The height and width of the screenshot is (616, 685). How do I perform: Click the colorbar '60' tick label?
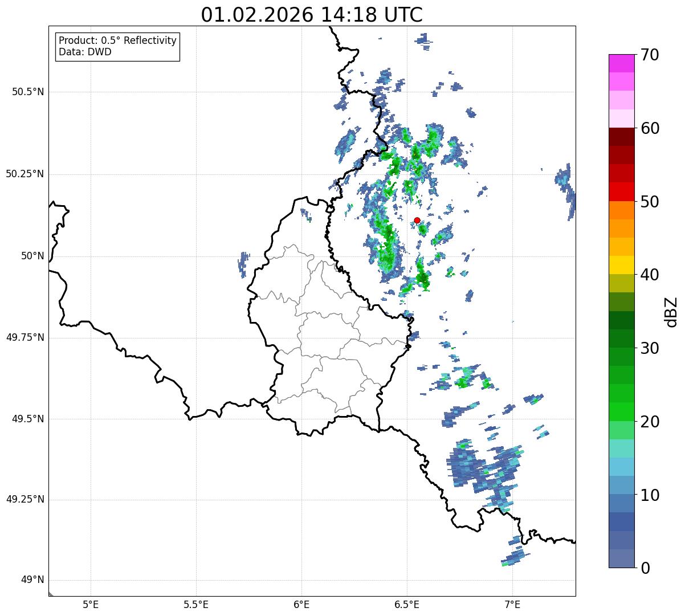(650, 128)
